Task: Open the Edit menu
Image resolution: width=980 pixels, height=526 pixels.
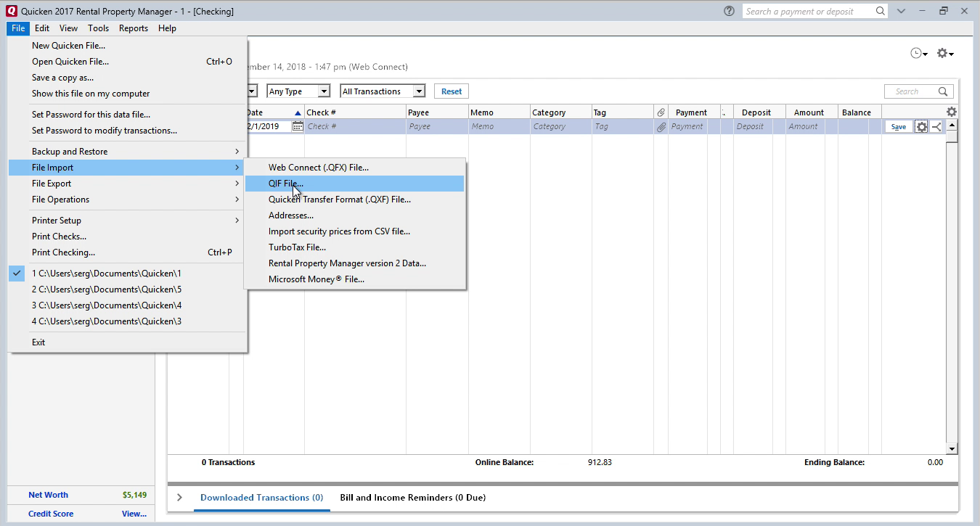Action: pos(42,28)
